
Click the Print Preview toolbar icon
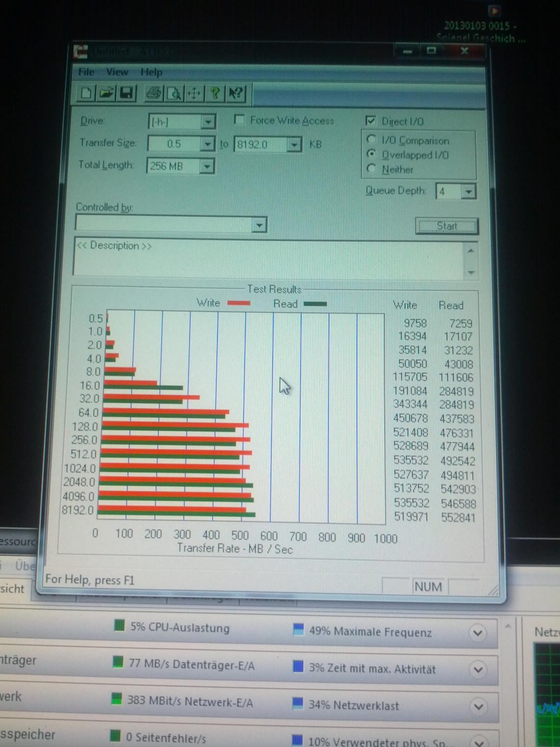point(174,93)
